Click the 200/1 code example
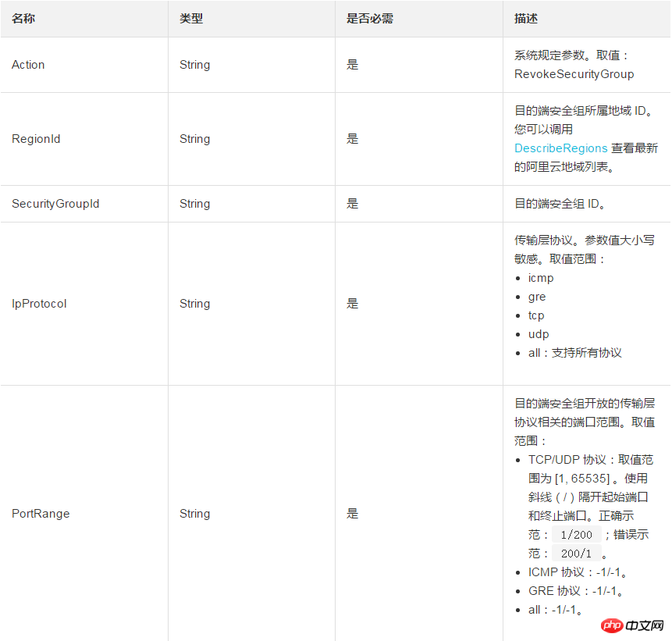 [x=577, y=554]
